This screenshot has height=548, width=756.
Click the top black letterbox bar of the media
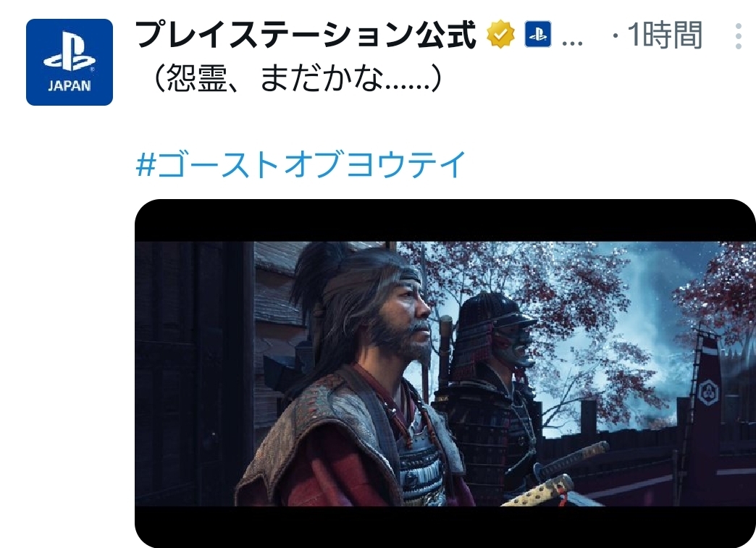(x=445, y=220)
